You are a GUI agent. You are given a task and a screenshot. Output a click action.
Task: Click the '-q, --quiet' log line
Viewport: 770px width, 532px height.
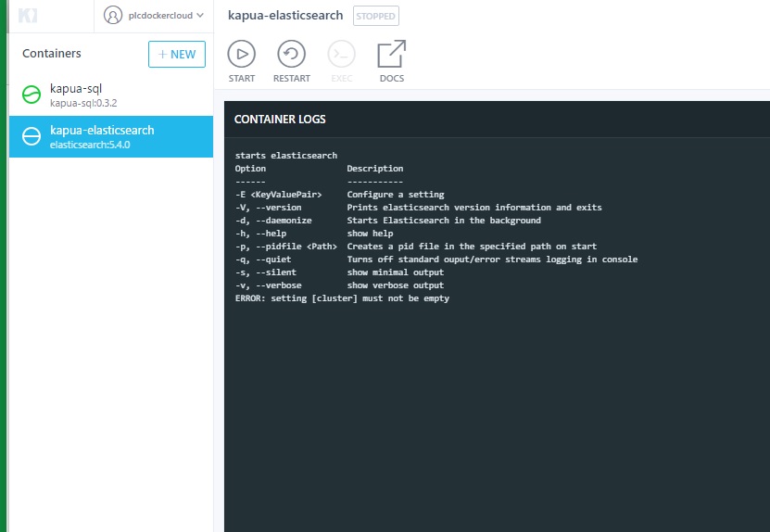[436, 259]
